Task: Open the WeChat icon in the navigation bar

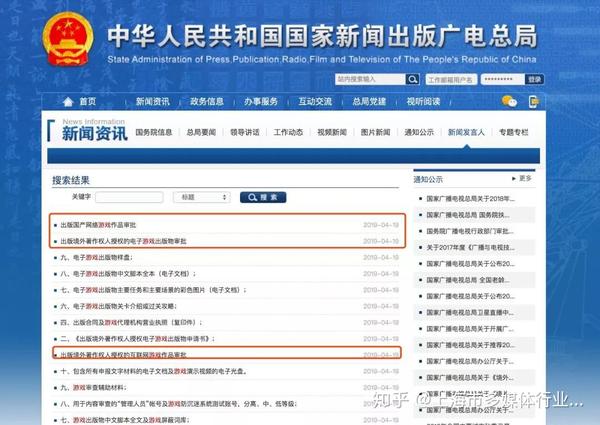Action: pos(509,101)
